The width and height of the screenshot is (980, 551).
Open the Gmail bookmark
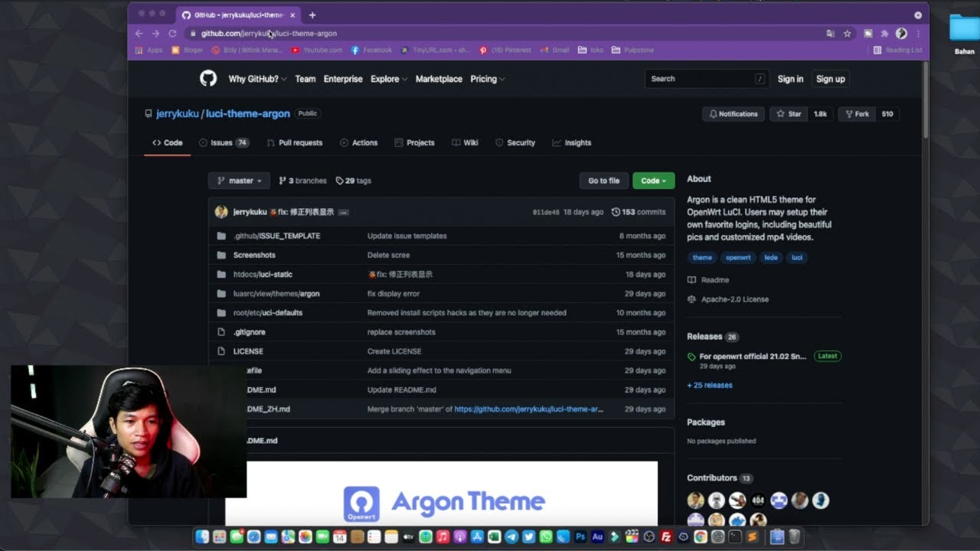point(555,50)
